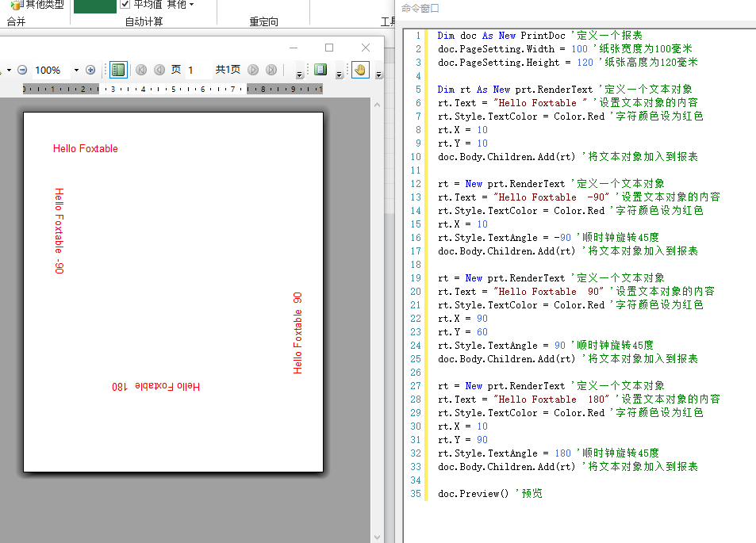Screen dimensions: 756x543
Task: Click rotated 'Hello Foxtable 90' text
Action: [x=297, y=333]
